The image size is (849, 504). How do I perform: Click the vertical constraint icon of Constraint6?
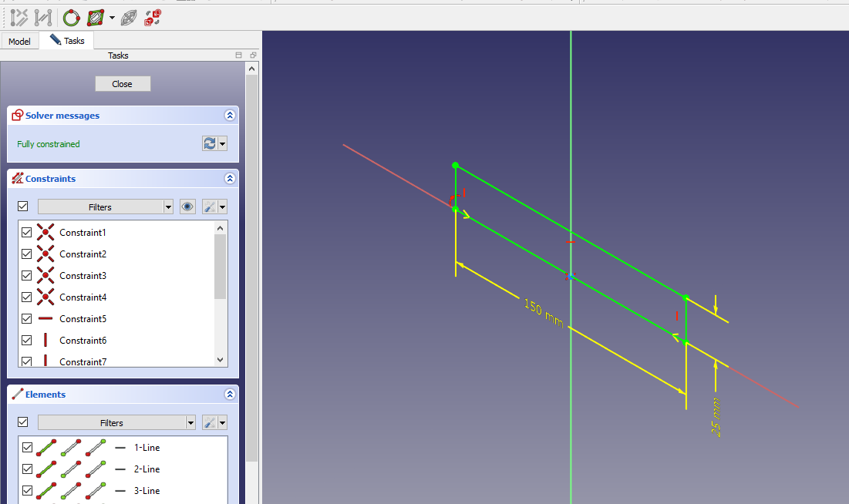point(45,340)
